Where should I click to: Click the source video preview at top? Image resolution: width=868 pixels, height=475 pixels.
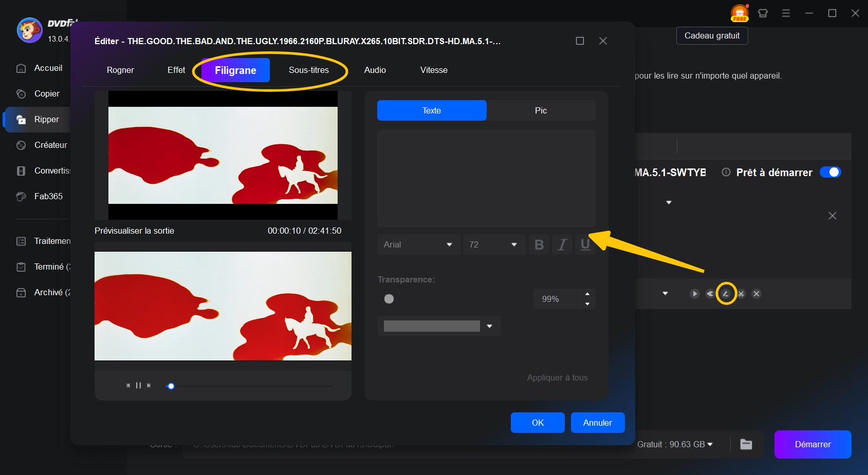[223, 155]
